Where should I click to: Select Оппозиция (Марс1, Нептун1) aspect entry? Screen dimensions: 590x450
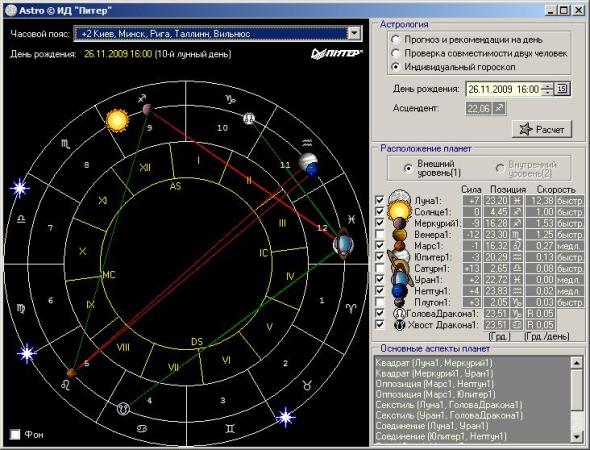(434, 384)
